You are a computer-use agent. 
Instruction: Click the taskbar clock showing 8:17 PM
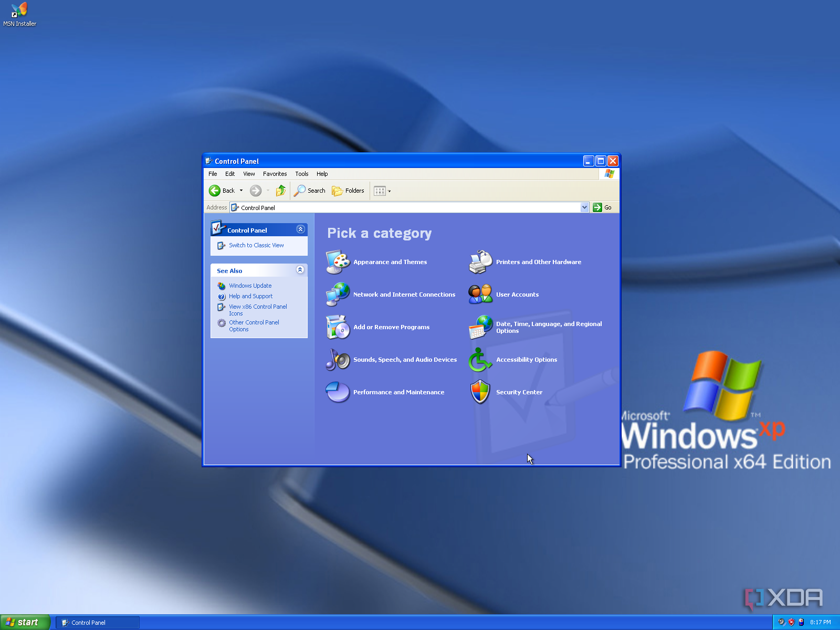[x=821, y=622]
